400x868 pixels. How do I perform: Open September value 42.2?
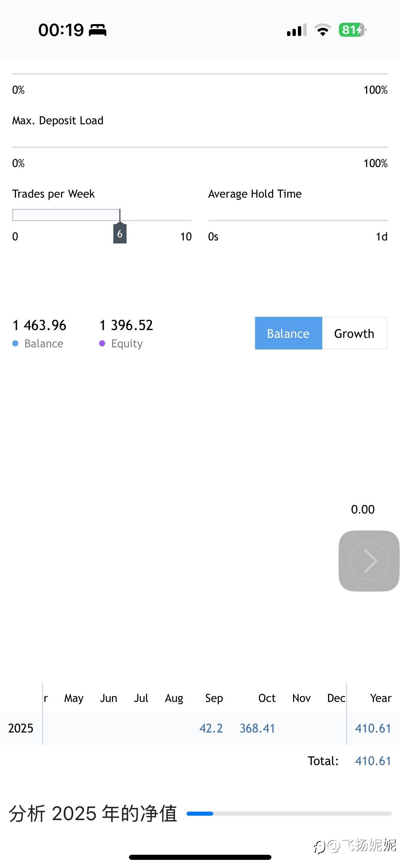(211, 728)
